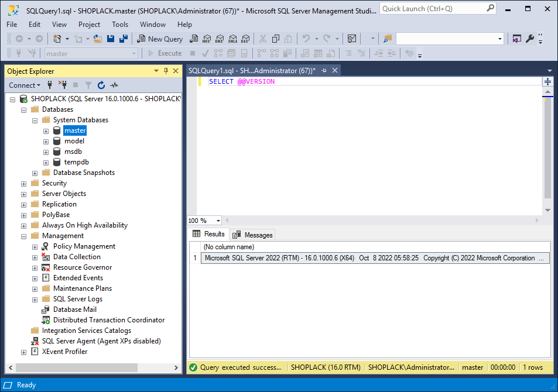Collapse the Management folder

point(24,236)
